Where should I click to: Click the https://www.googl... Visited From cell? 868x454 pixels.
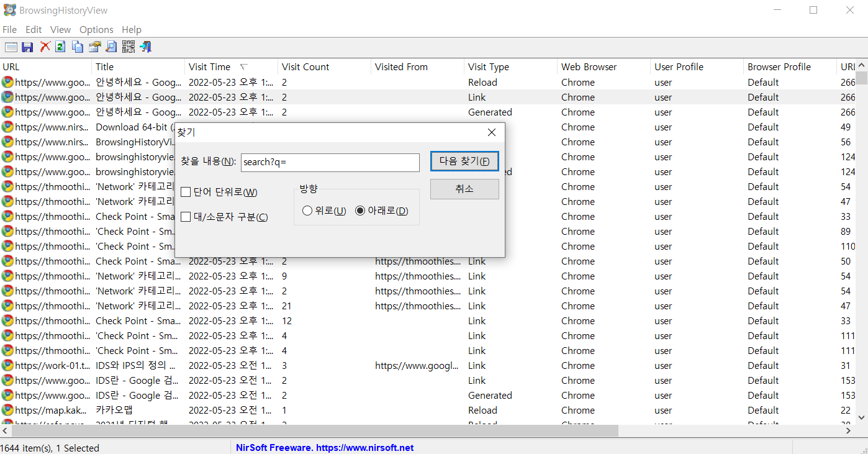417,365
